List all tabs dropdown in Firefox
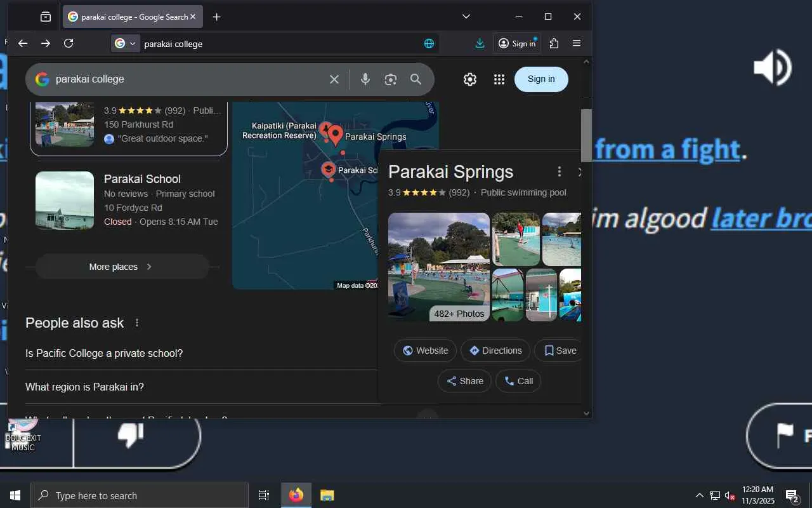 (x=466, y=17)
